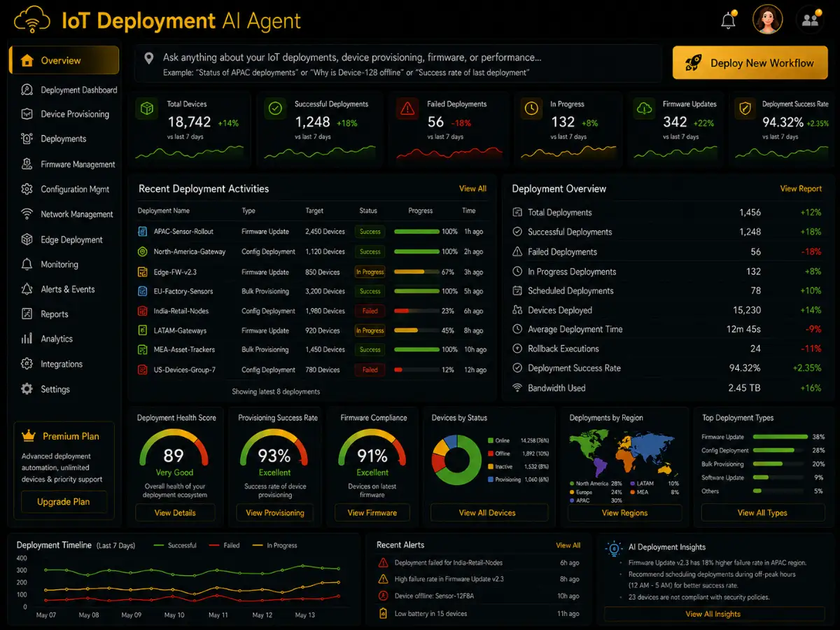Click the Deployments sidebar icon
The width and height of the screenshot is (840, 630).
(27, 139)
